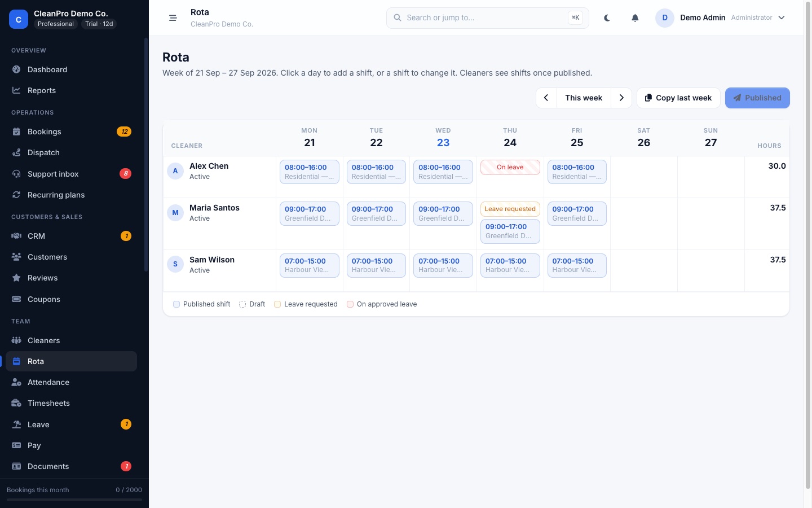Open Alex Chen's Monday 08:00–16:00 shift
This screenshot has height=508, width=812.
pyautogui.click(x=310, y=172)
